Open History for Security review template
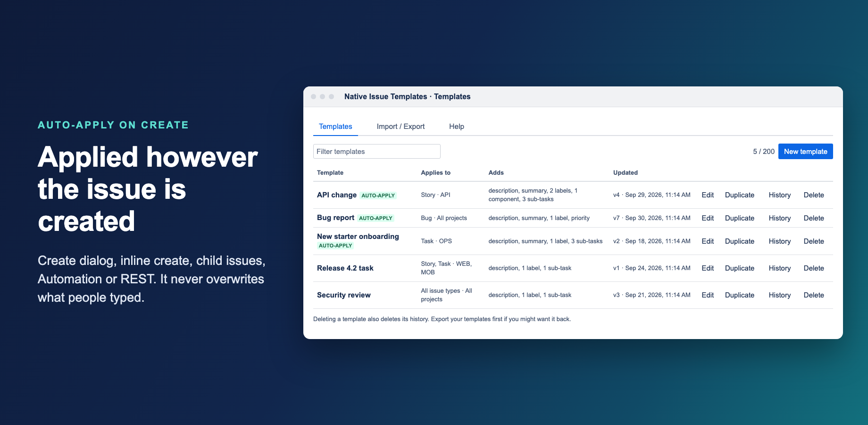868x425 pixels. tap(780, 295)
